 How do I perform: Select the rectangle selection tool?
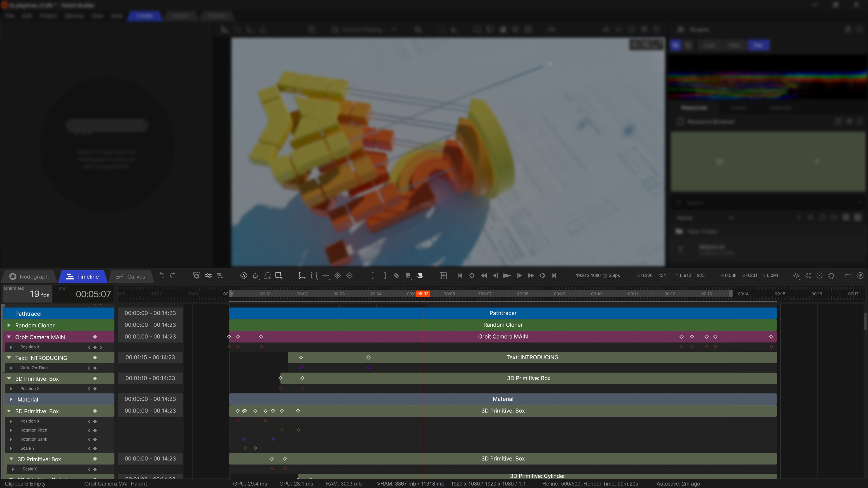[279, 276]
